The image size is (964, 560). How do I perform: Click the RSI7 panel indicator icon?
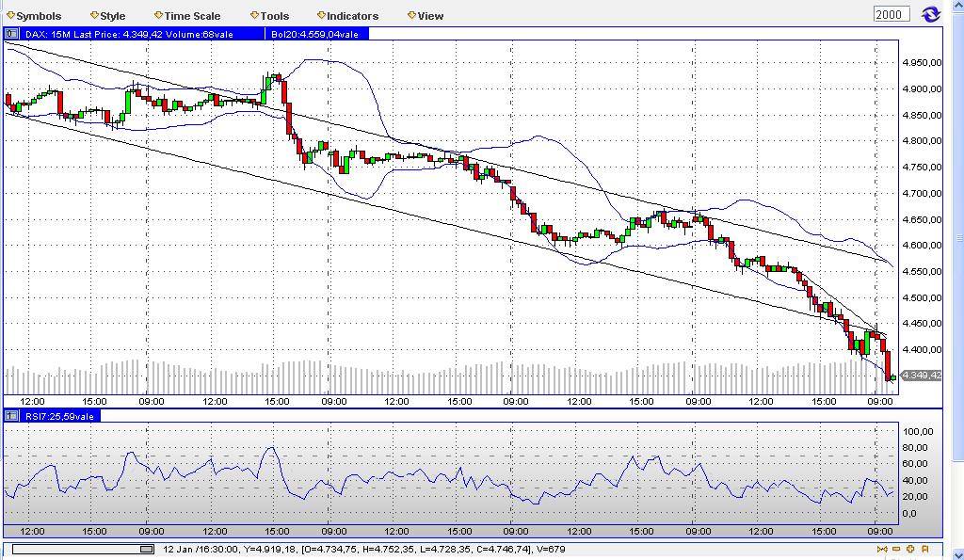(12, 413)
